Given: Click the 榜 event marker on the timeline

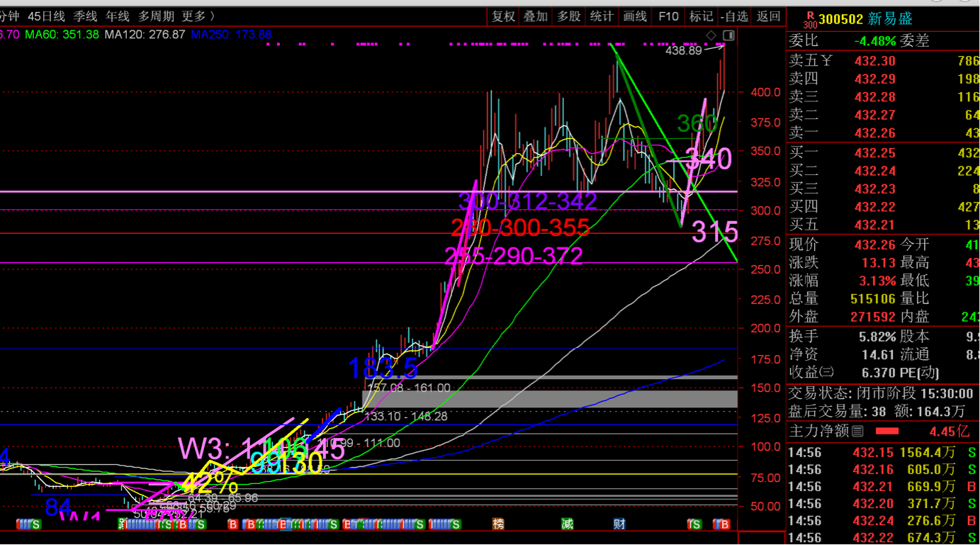Looking at the screenshot, I should 499,524.
